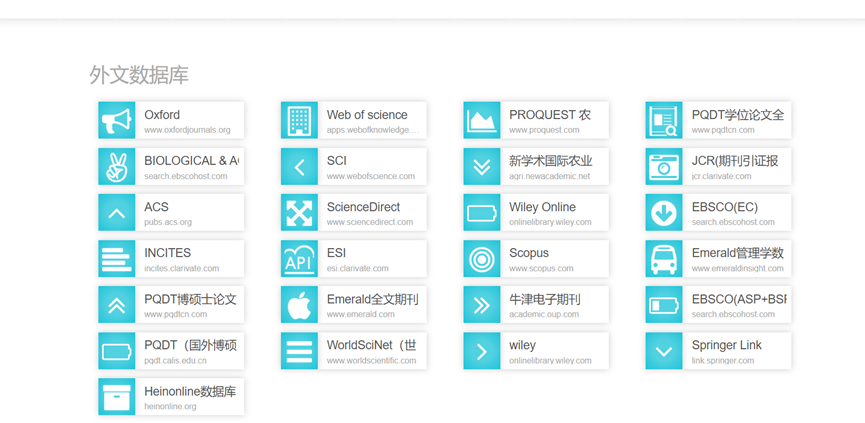This screenshot has height=423, width=865.
Task: Click the apple icon beside Emerald全文期刊
Action: pos(300,304)
